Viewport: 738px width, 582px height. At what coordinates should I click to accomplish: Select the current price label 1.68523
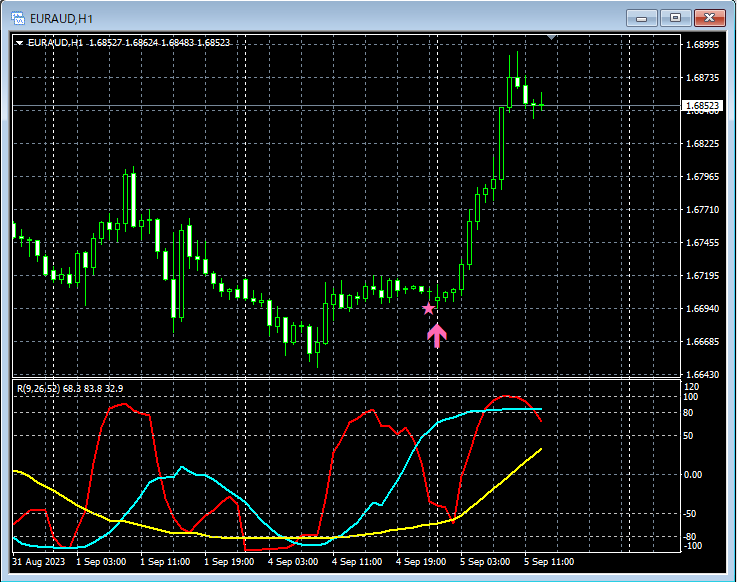702,105
